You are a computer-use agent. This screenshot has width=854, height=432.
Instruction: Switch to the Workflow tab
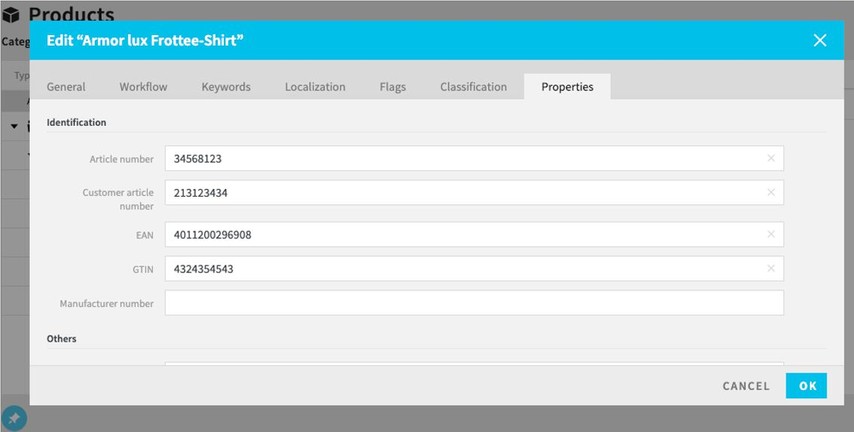point(143,87)
